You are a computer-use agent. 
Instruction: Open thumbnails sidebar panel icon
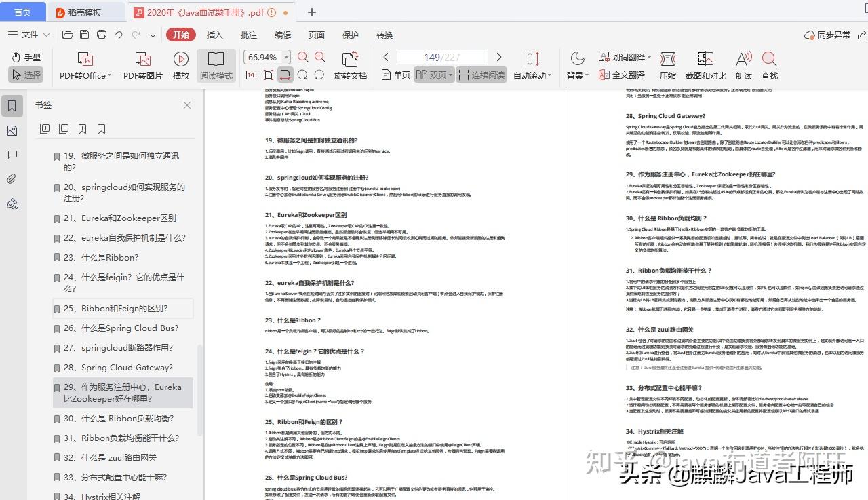click(12, 130)
